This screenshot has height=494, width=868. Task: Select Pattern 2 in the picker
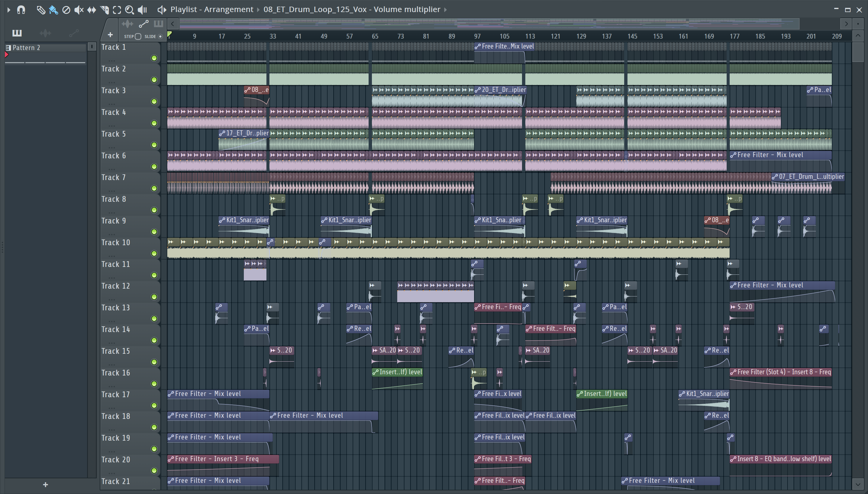46,48
